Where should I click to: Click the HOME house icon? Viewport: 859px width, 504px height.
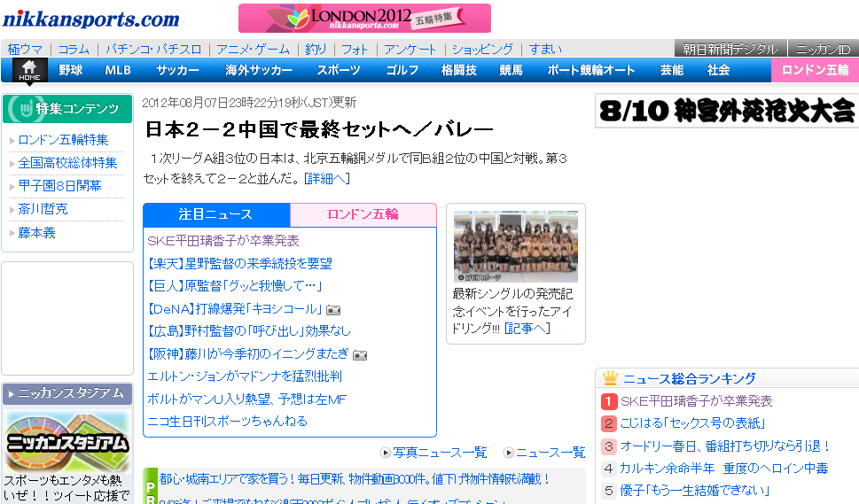(x=29, y=71)
